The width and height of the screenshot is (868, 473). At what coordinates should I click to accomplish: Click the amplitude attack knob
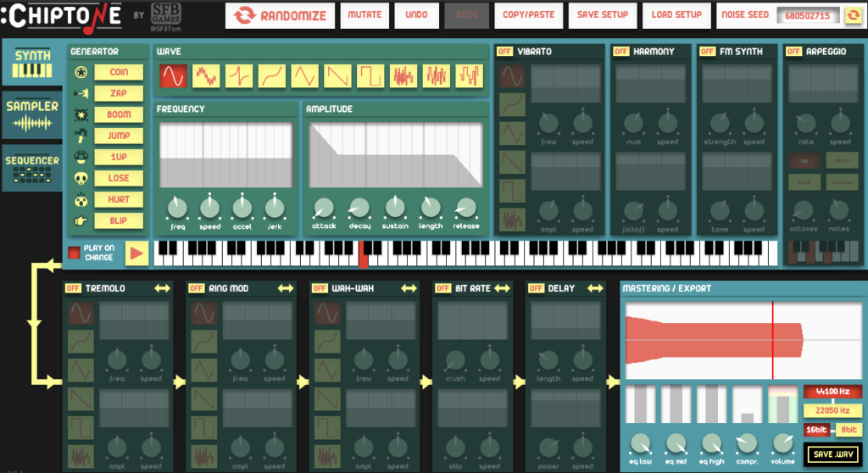[324, 208]
